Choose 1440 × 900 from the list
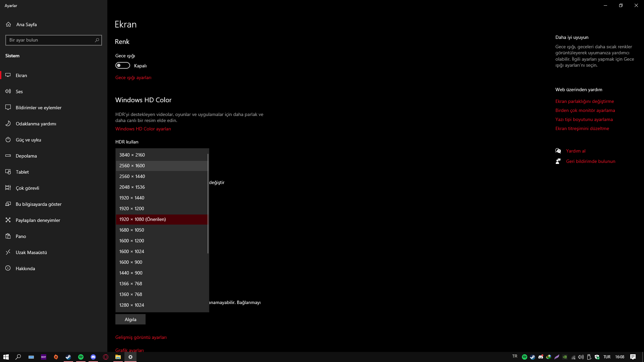The image size is (644, 362). point(162,273)
